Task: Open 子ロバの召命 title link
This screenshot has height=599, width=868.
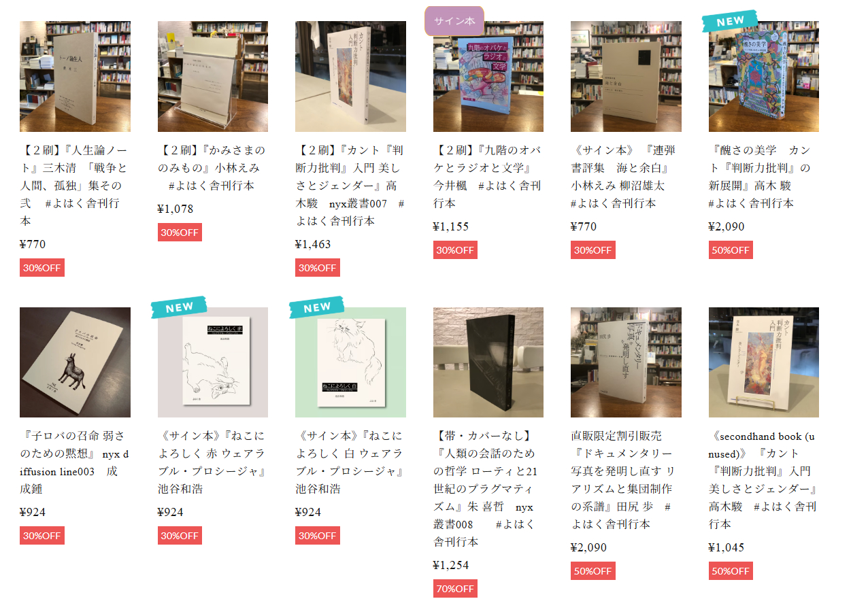Action: [75, 462]
